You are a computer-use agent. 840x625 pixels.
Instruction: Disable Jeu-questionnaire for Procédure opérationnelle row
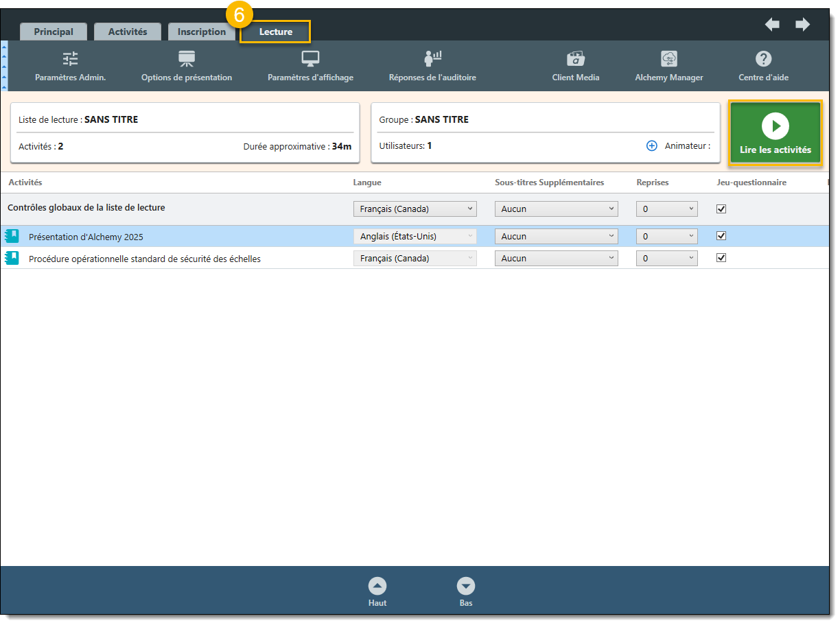(721, 258)
